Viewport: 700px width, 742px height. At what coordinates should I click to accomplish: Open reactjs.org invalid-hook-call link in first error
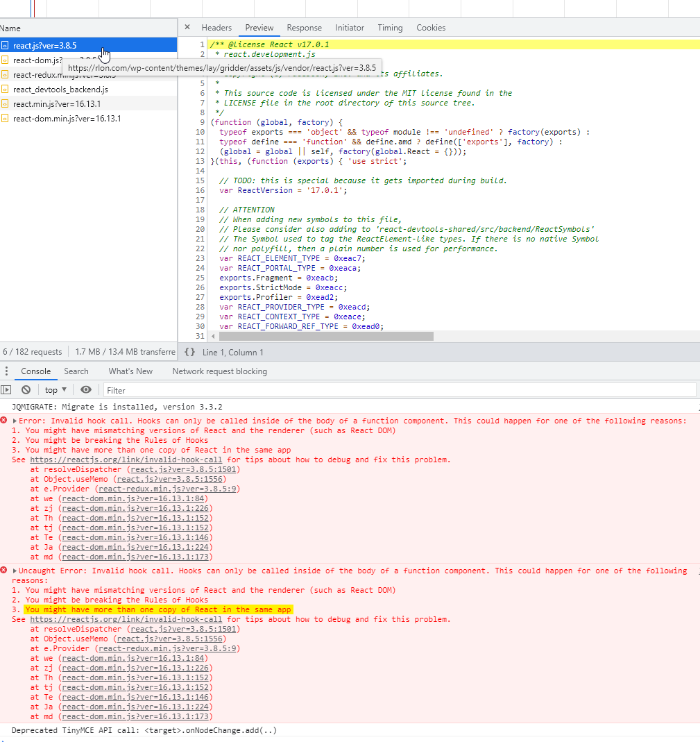[126, 459]
